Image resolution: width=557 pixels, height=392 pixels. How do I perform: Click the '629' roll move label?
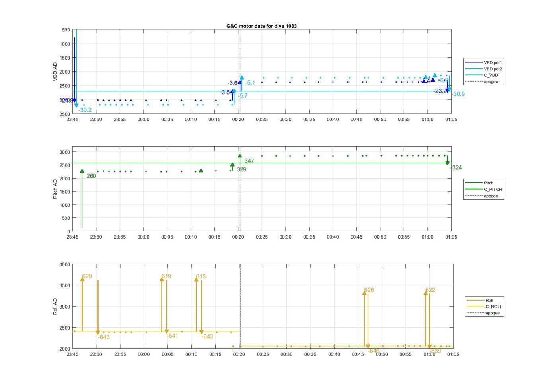[x=87, y=276]
